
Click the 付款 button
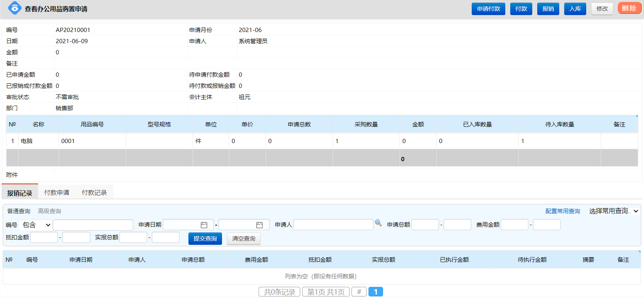521,9
